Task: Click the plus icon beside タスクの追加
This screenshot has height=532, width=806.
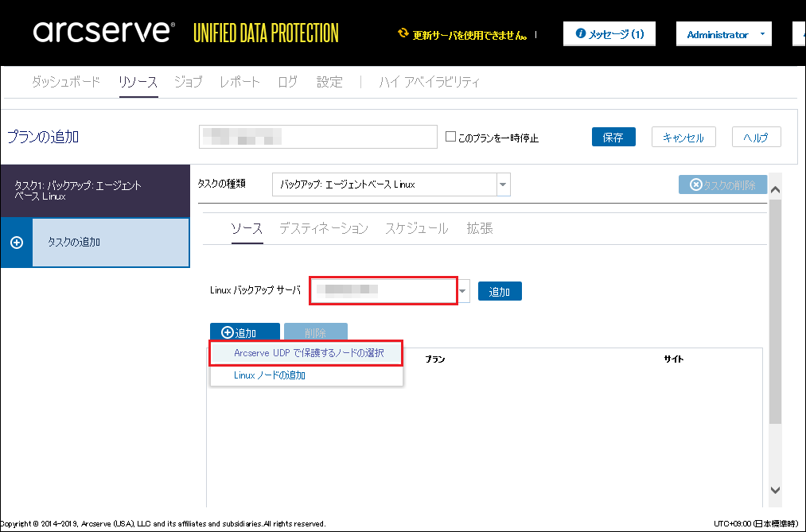Action: click(17, 243)
